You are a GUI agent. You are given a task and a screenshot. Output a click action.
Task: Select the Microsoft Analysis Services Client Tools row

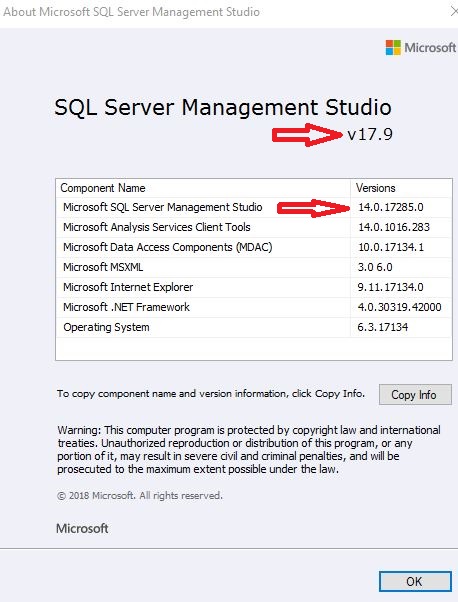(x=254, y=227)
